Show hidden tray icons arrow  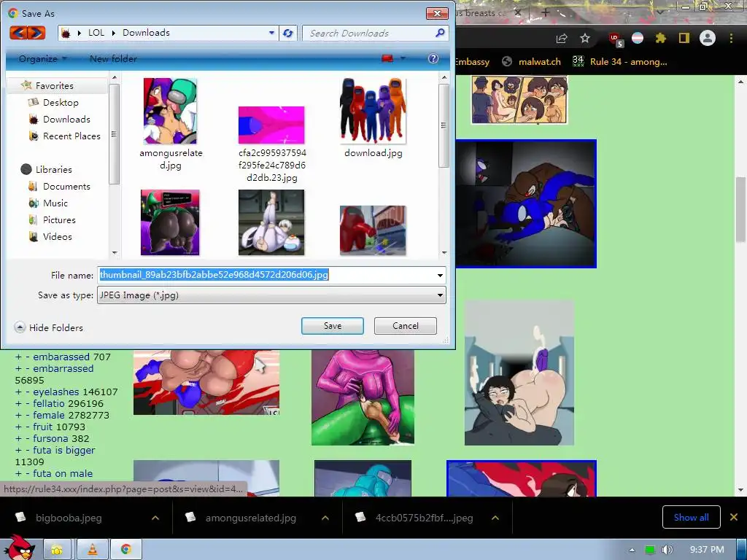click(x=632, y=550)
